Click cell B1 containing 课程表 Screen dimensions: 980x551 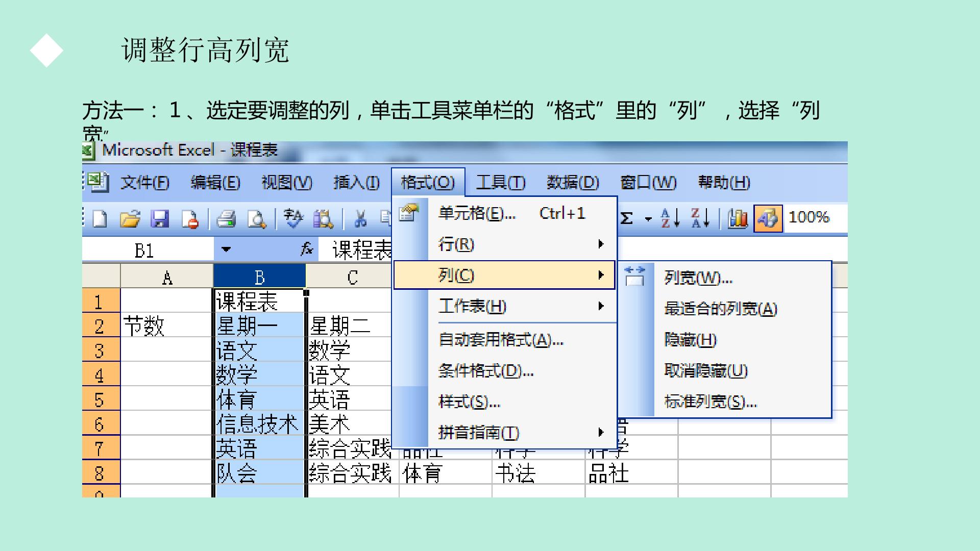[259, 301]
